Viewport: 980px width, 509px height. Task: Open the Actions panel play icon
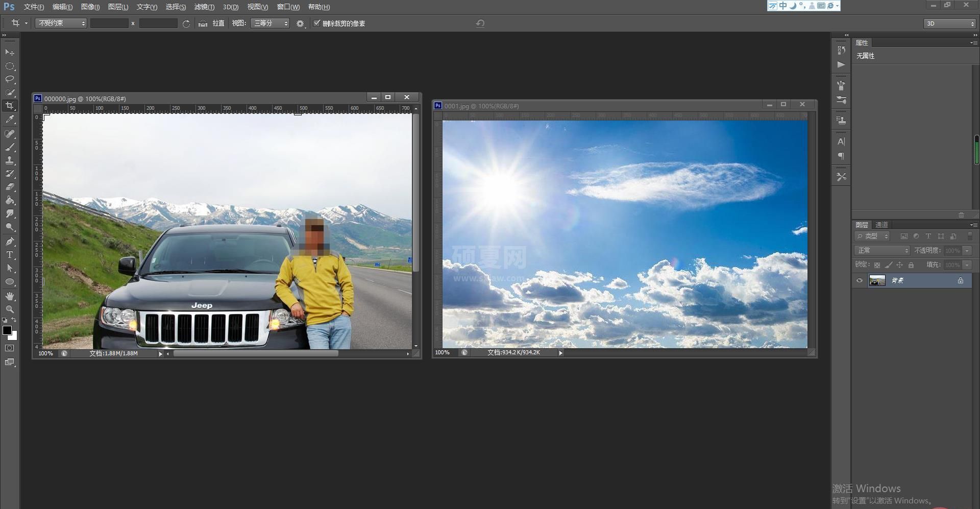(x=841, y=64)
